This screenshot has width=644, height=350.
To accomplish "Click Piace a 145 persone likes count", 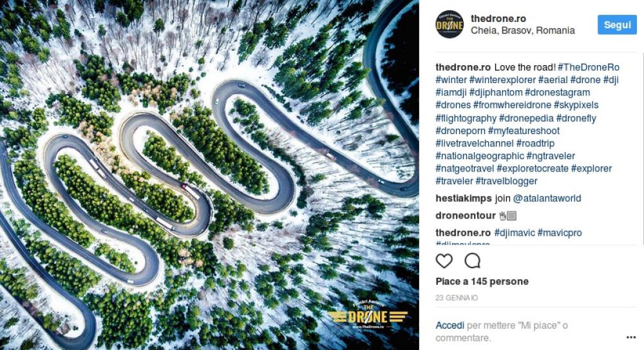I will coord(482,281).
